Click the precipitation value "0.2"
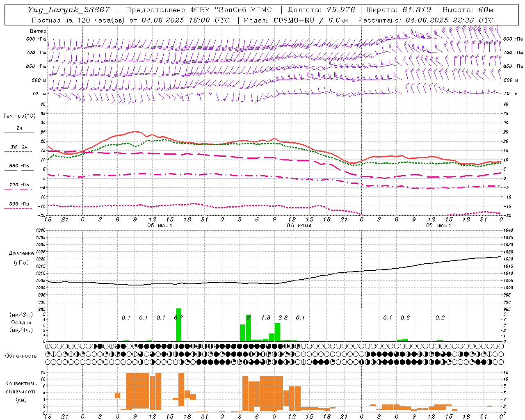This screenshot has width=525, height=420. coord(440,318)
